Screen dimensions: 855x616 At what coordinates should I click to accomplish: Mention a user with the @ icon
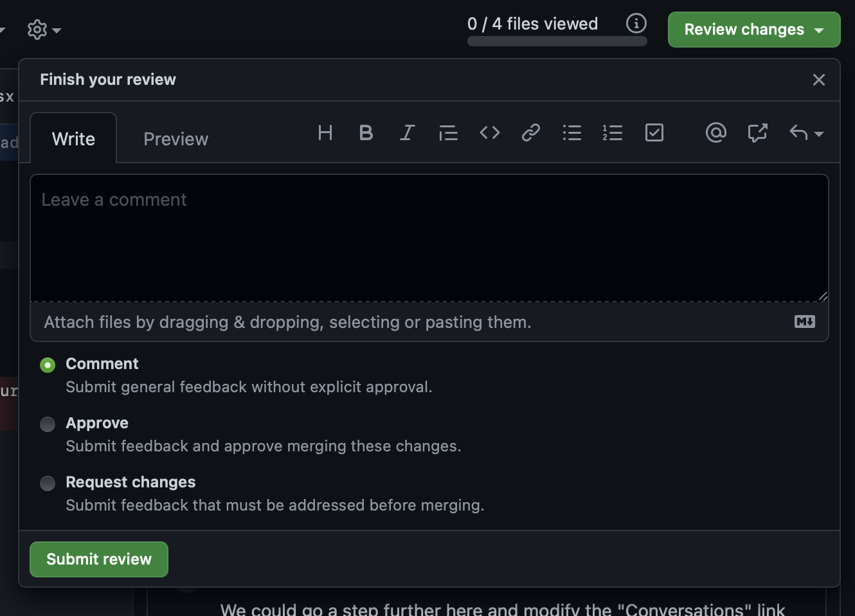(x=716, y=133)
